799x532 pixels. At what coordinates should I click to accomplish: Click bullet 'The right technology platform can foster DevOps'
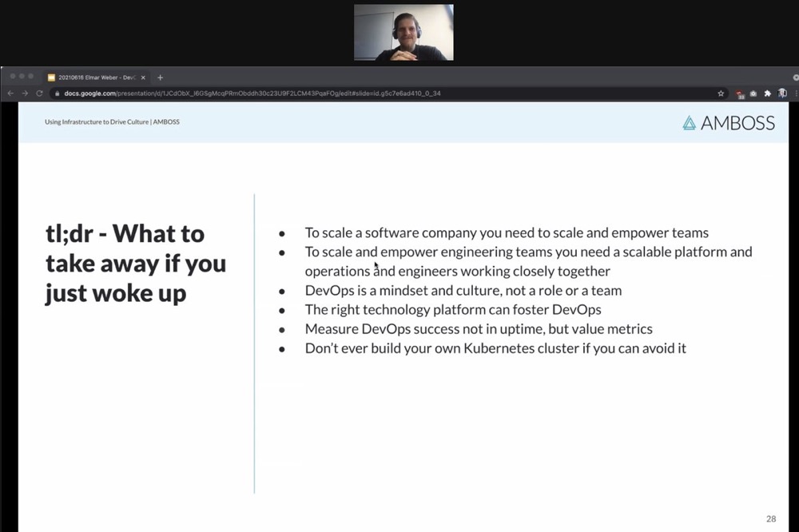[453, 310]
